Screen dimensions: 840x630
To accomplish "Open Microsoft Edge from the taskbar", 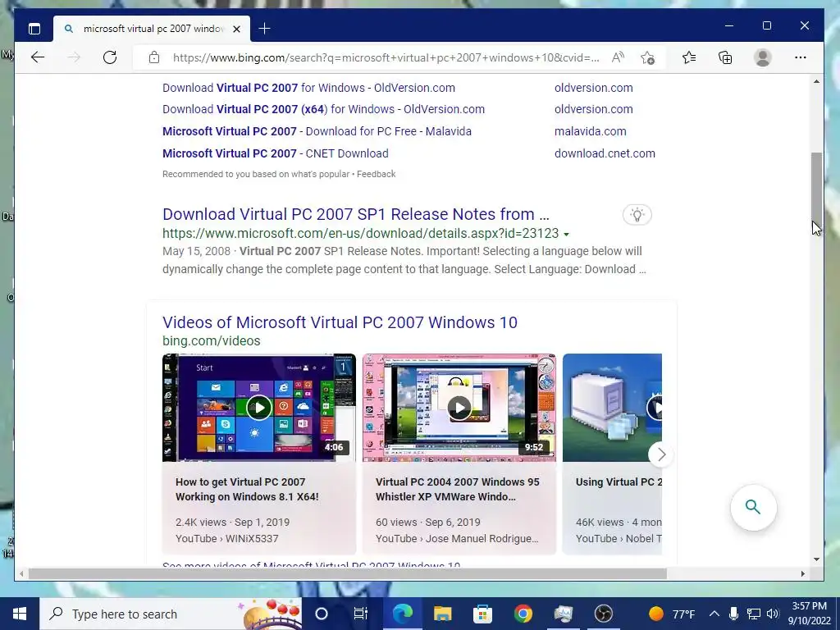I will 402,614.
